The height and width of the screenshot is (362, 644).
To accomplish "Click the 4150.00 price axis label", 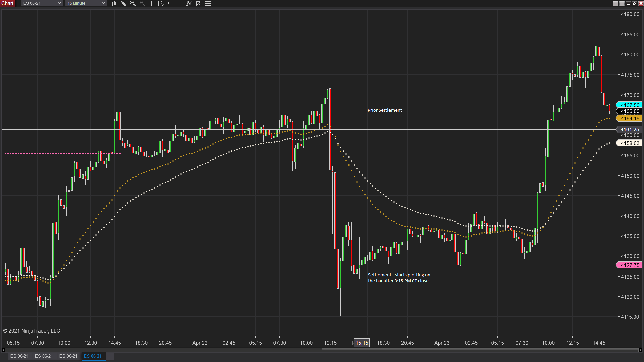I will coord(630,176).
